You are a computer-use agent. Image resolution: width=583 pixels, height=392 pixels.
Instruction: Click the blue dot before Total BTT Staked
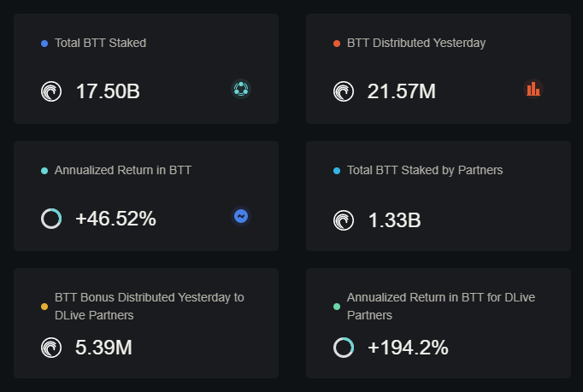[44, 44]
